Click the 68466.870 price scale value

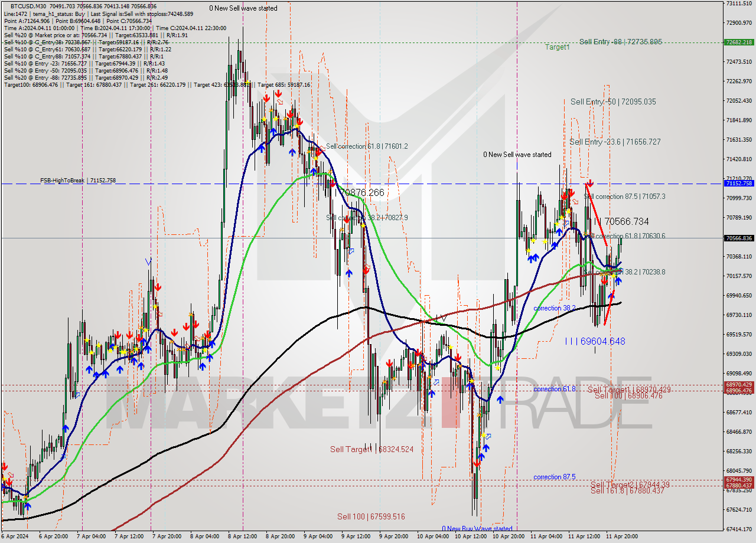coord(739,431)
